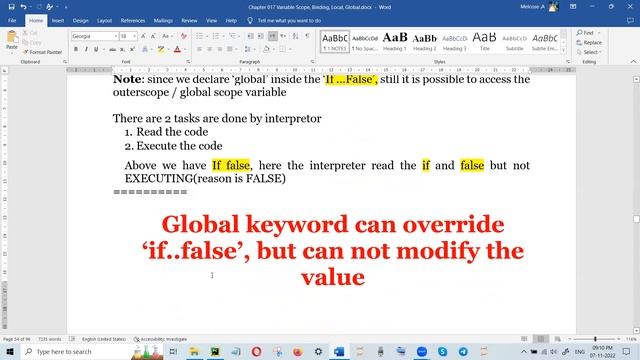Click the Task View icon on taskbar

point(173,351)
